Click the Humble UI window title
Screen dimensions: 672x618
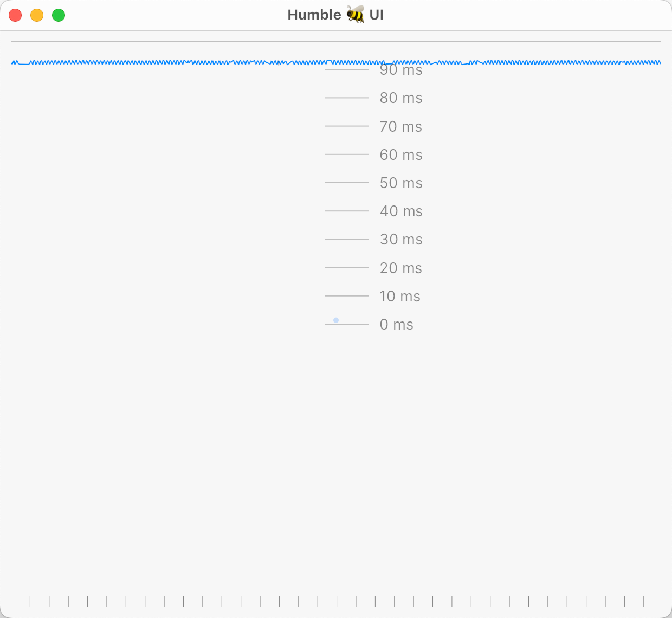coord(335,15)
